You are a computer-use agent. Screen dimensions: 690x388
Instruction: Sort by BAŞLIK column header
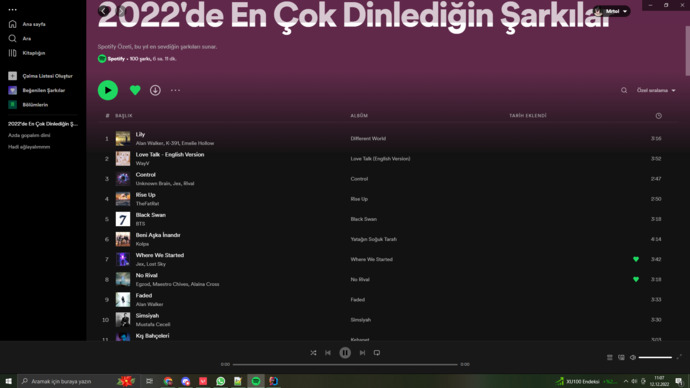124,116
